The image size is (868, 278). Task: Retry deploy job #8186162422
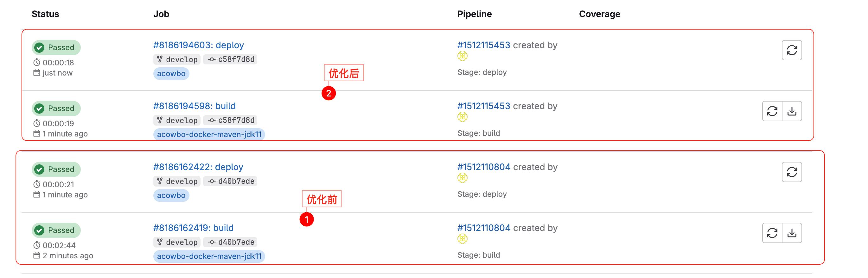click(x=792, y=172)
